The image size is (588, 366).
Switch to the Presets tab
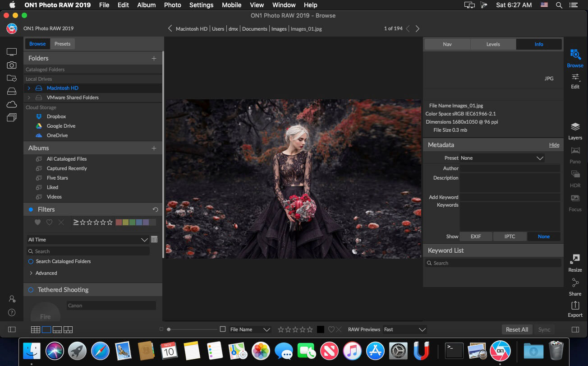coord(62,44)
